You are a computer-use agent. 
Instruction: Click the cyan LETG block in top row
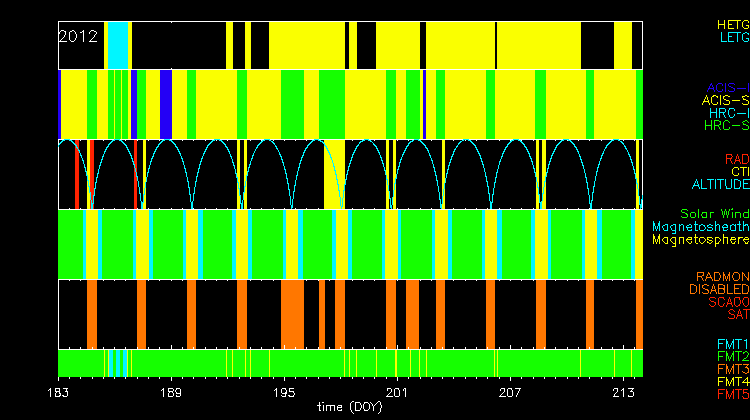117,45
